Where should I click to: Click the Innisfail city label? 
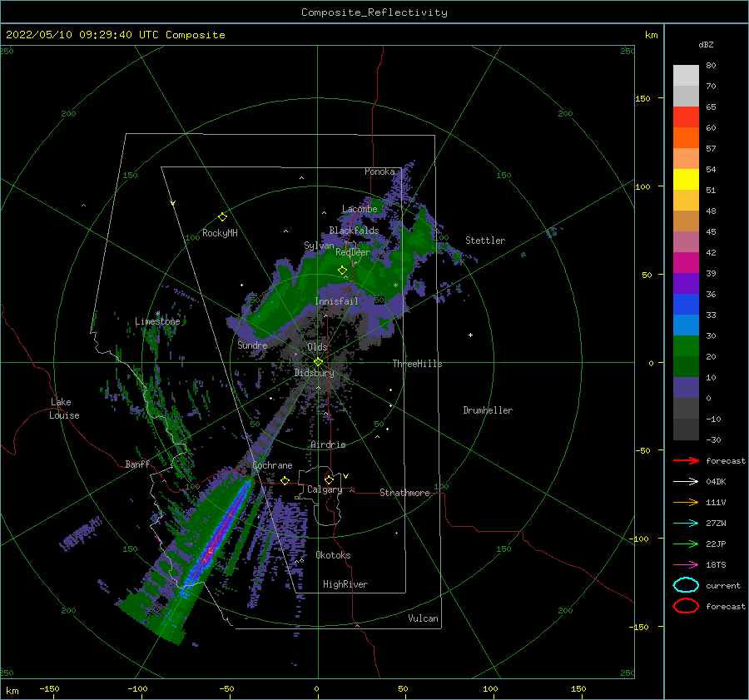[x=336, y=301]
